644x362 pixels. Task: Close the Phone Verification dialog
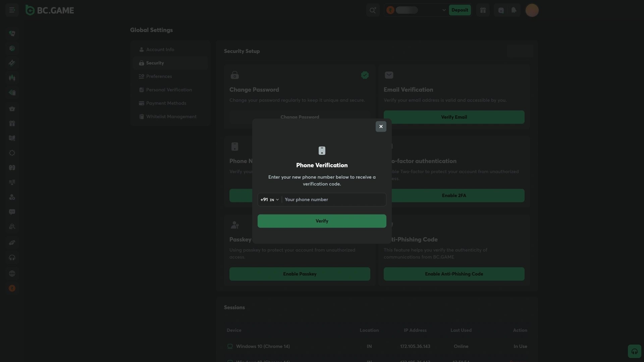(x=381, y=126)
